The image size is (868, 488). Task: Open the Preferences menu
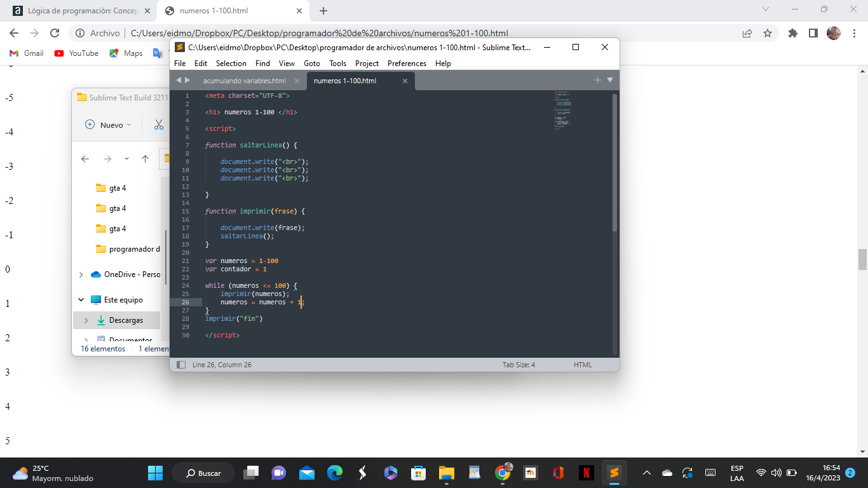[407, 64]
